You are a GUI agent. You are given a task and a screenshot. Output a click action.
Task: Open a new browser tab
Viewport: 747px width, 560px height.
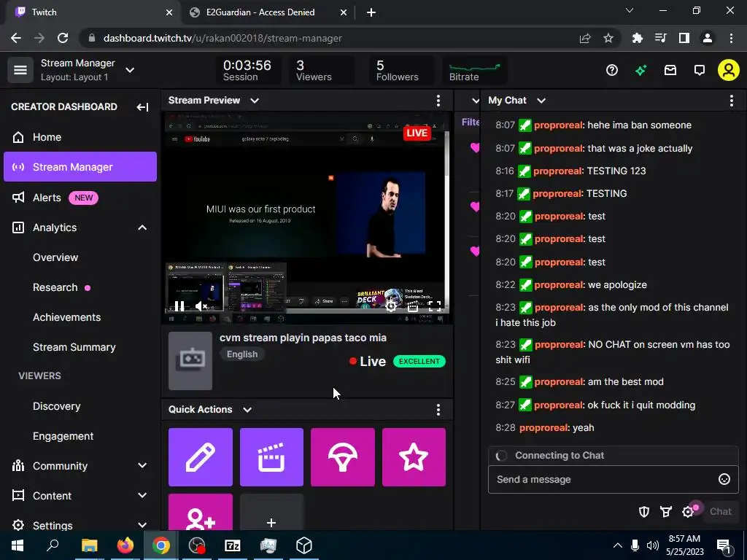371,12
